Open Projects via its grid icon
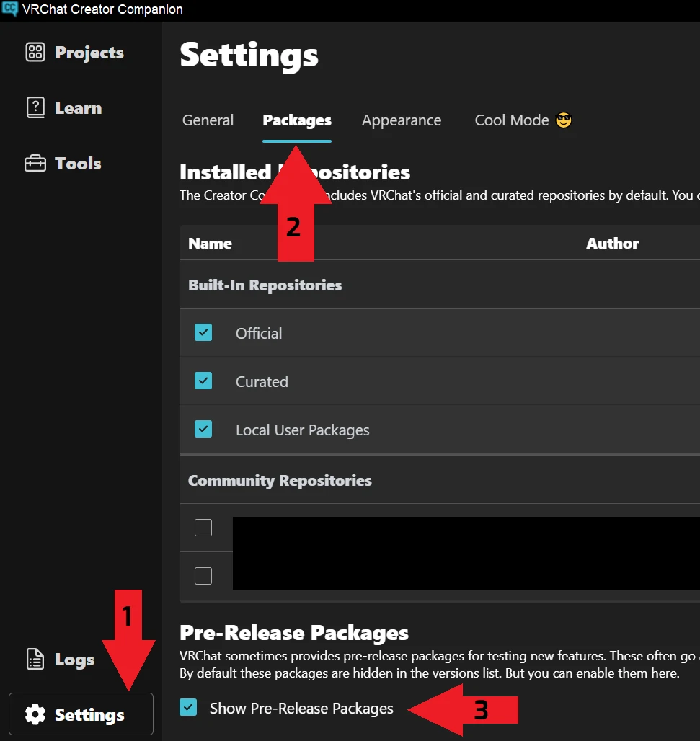This screenshot has width=700, height=741. [35, 52]
